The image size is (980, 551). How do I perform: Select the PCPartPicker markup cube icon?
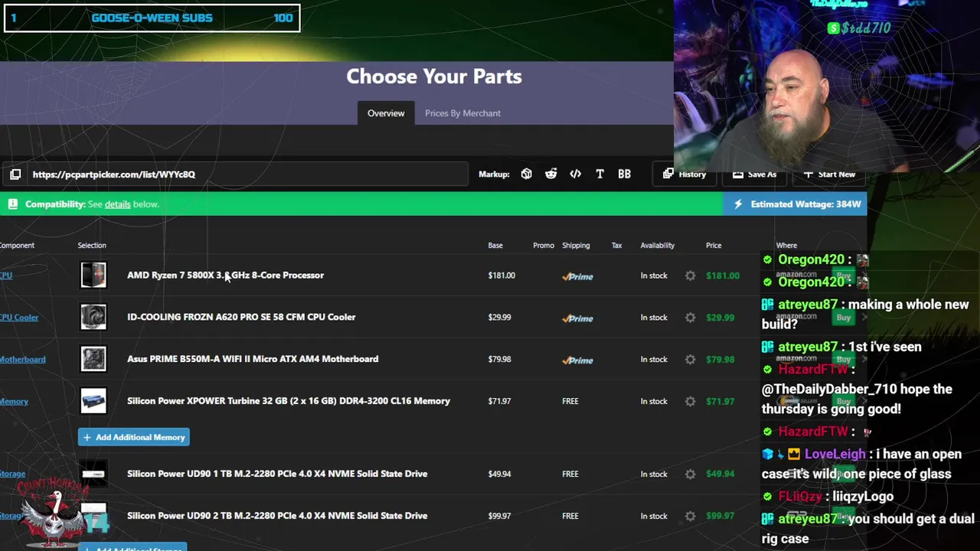(527, 174)
